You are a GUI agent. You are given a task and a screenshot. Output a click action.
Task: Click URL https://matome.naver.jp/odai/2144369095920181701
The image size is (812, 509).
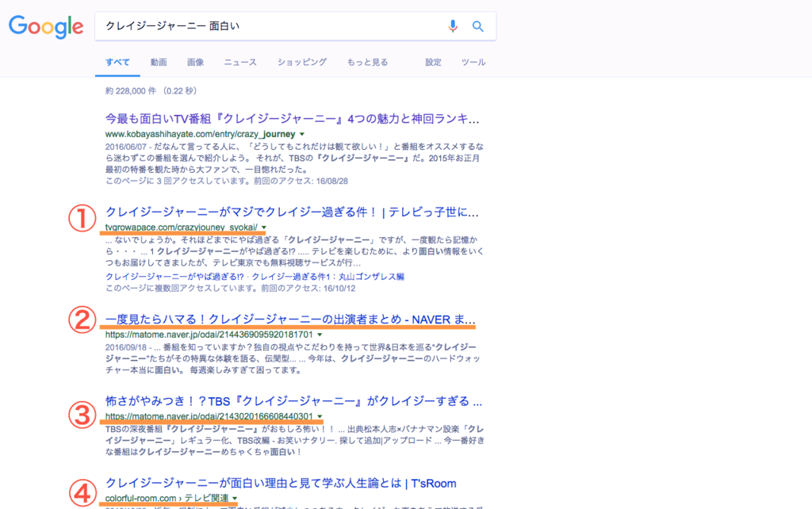(209, 335)
